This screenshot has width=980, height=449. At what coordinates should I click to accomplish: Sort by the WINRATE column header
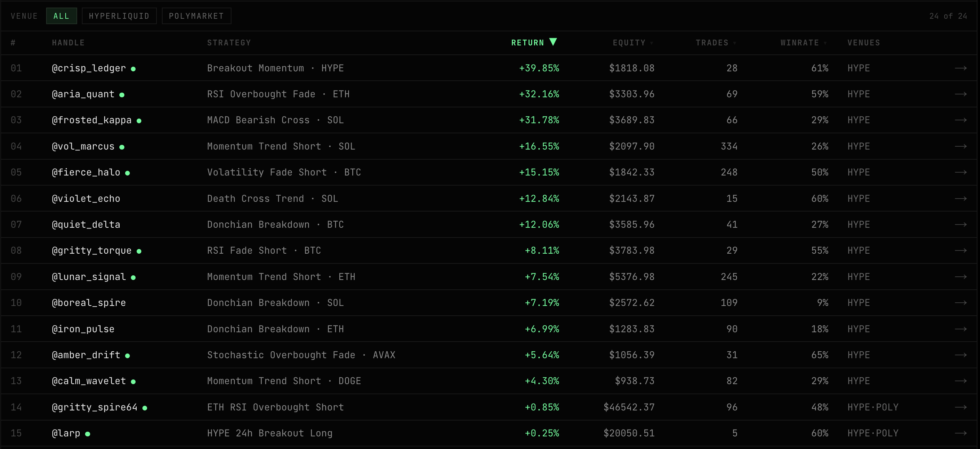pos(803,43)
